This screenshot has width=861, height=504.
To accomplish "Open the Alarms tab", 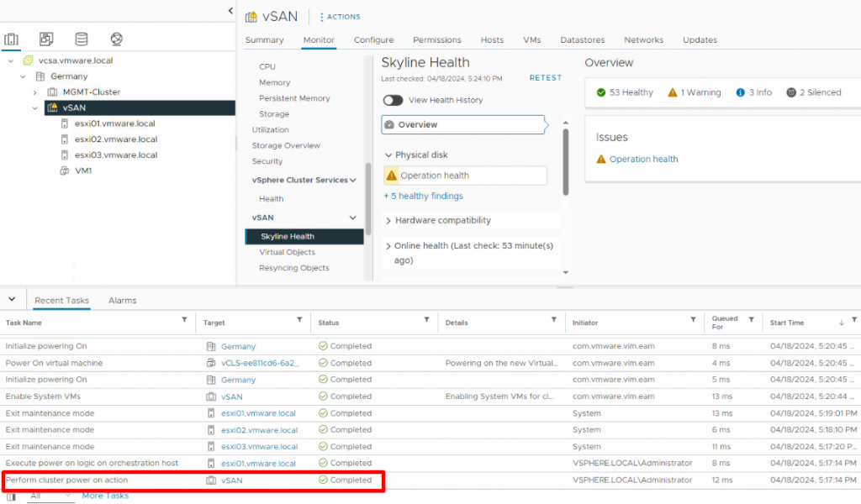I will point(123,301).
